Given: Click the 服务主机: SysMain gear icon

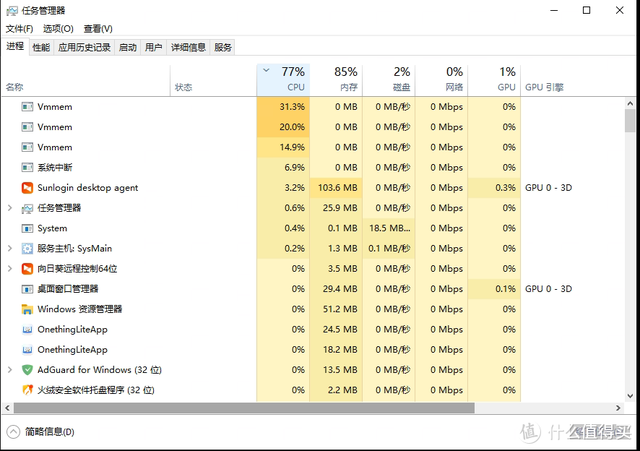Looking at the screenshot, I should [27, 248].
